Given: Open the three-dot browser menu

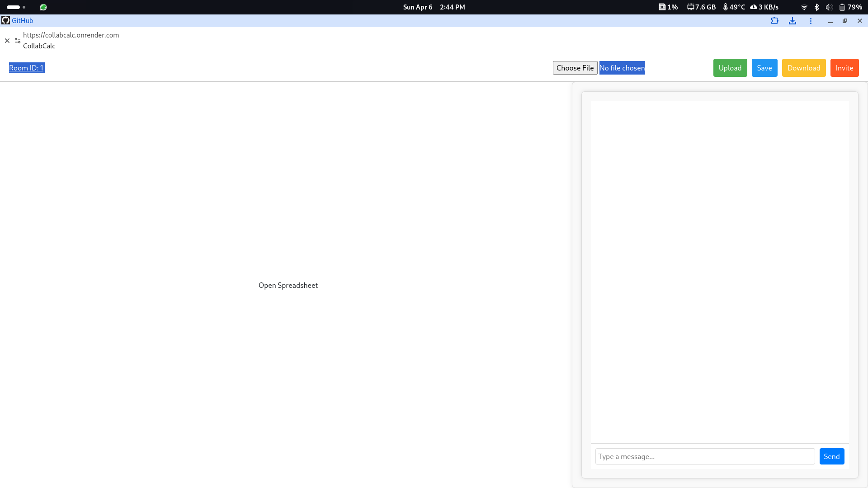Looking at the screenshot, I should click(x=811, y=21).
